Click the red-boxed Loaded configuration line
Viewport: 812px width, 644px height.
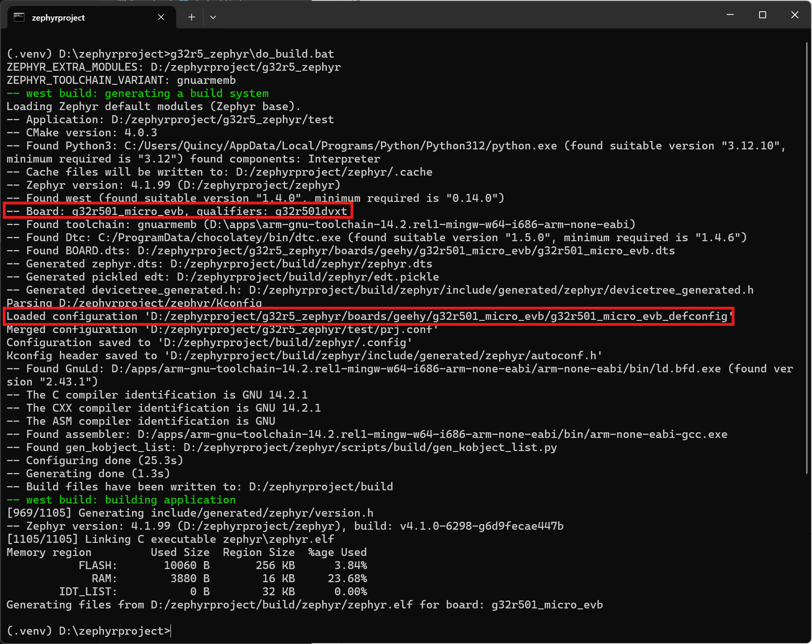coord(369,317)
